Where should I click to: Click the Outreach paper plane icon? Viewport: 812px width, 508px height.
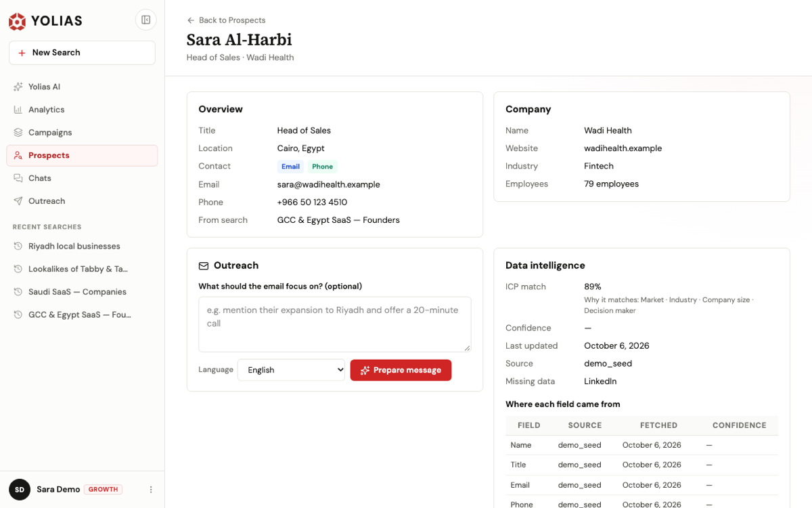coord(18,201)
